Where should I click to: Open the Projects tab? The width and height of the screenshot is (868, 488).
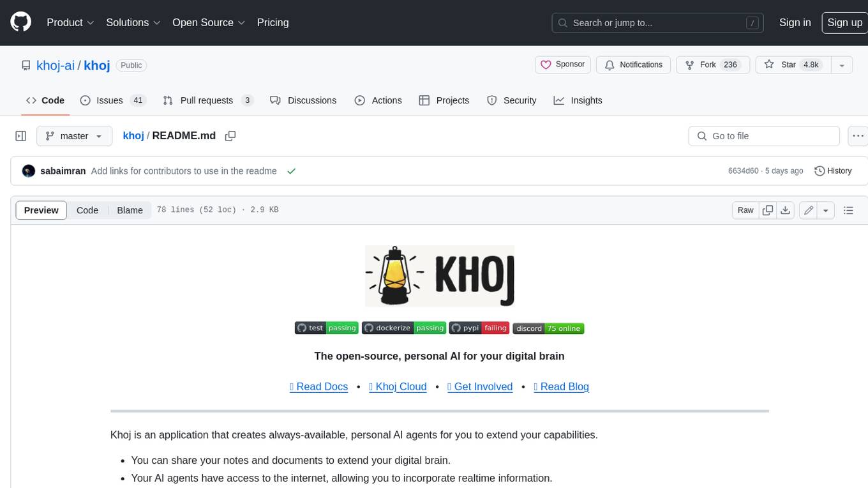[x=444, y=100]
